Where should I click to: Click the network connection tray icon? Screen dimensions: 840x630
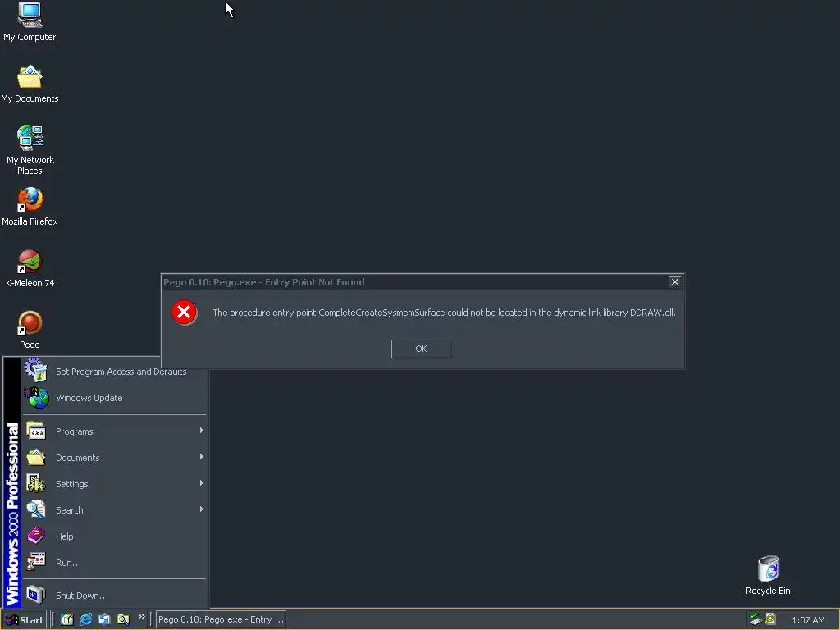tap(756, 619)
